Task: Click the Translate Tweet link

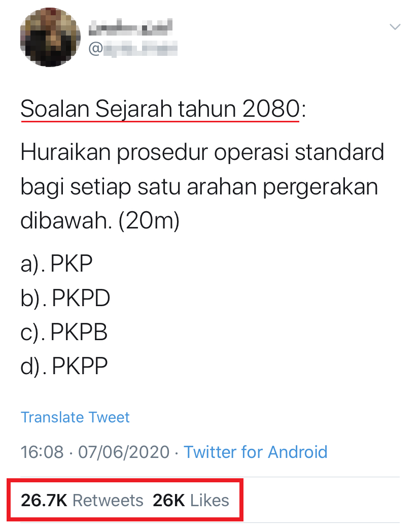Action: pyautogui.click(x=75, y=417)
